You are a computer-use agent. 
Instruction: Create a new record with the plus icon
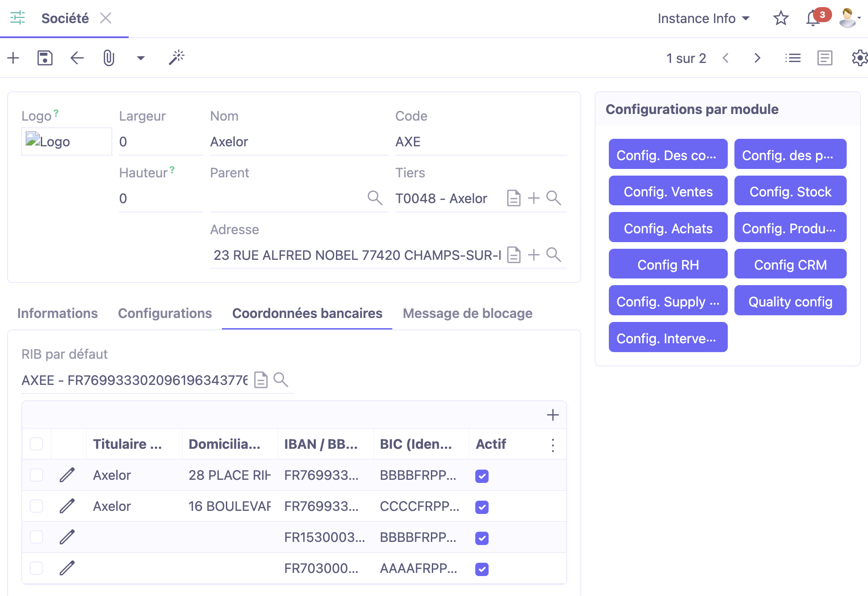tap(12, 58)
